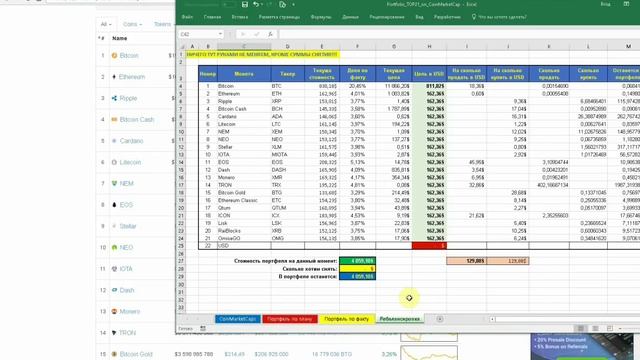Viewport: 640px width, 360px height.
Task: Select row 25 header in Excel
Action: (181, 246)
